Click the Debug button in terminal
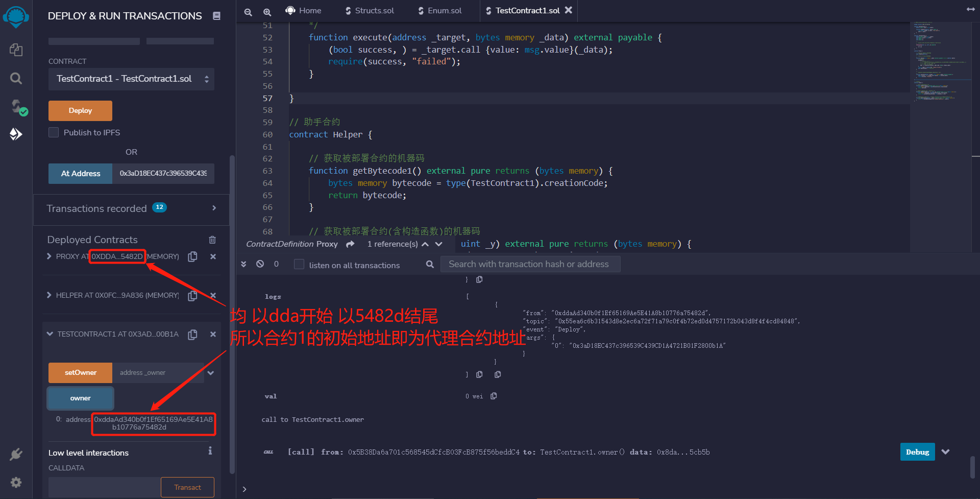 (917, 452)
